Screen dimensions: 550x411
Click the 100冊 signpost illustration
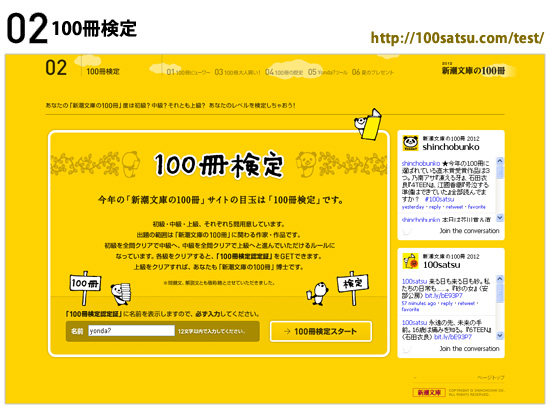click(85, 288)
